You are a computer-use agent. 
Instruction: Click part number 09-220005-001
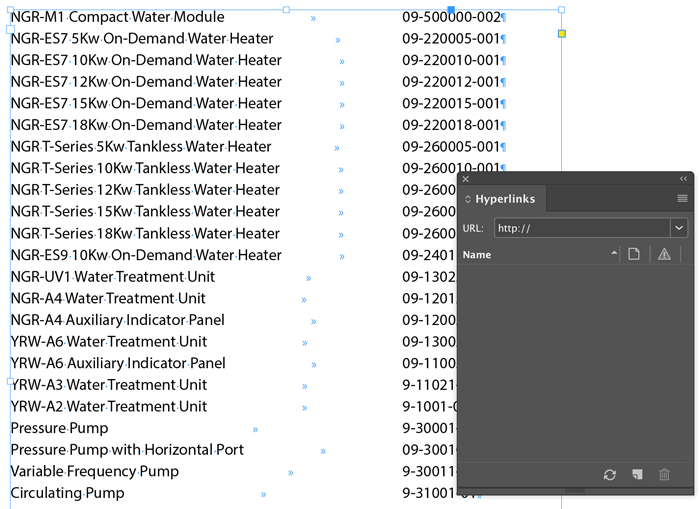(451, 38)
